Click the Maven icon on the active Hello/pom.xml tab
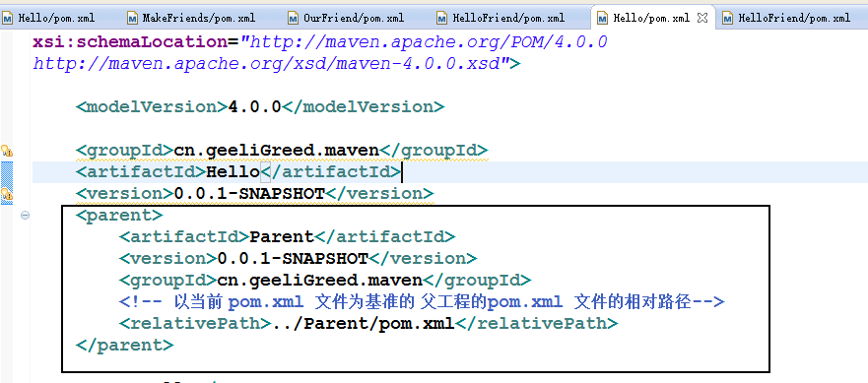Viewport: 868px width, 383px height. [603, 19]
